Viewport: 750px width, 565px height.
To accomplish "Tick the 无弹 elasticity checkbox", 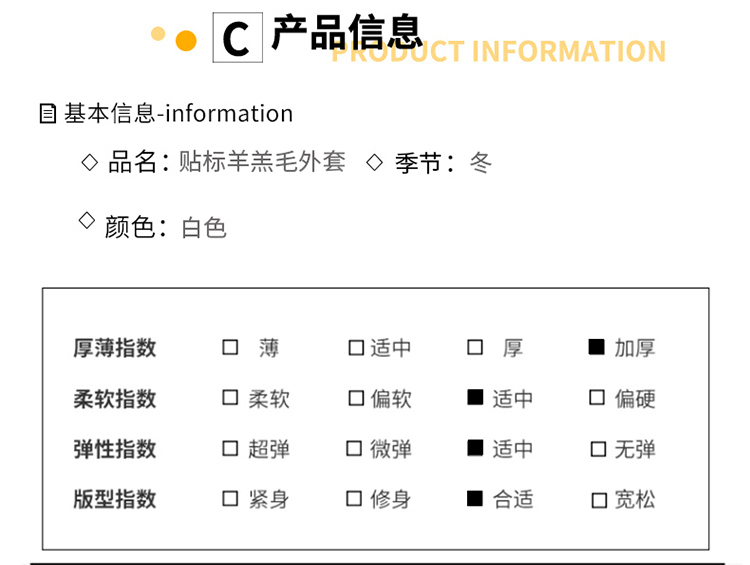I will pyautogui.click(x=597, y=448).
